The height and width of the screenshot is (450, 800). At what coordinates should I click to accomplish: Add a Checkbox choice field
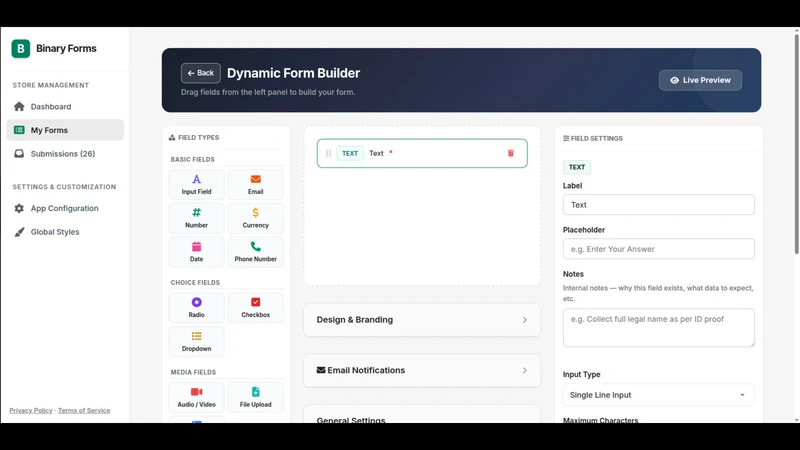pos(256,307)
